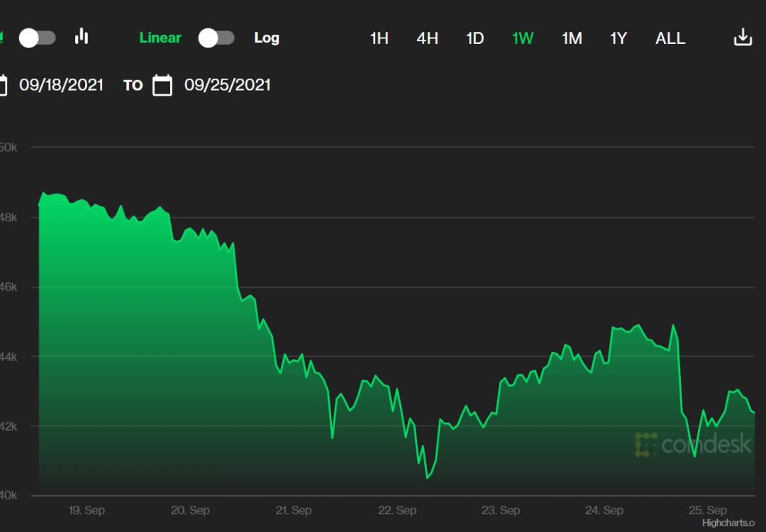
Task: Open the end date 09/25/2021 field
Action: click(228, 85)
